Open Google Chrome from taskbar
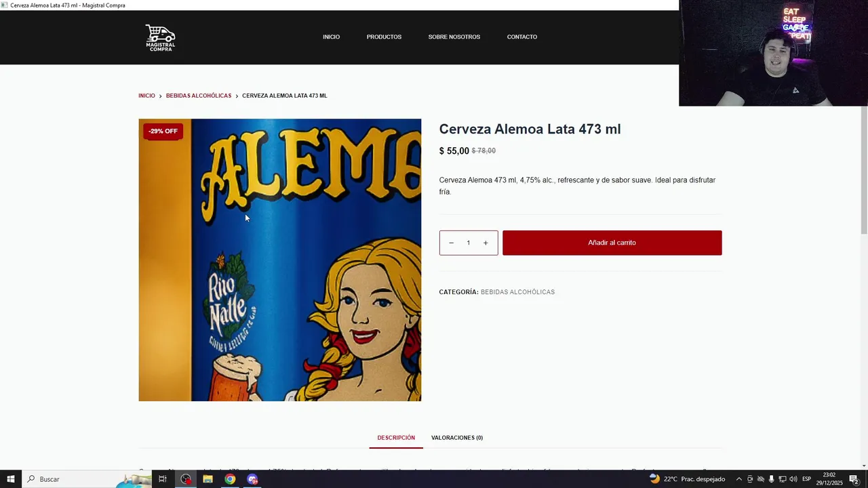The width and height of the screenshot is (868, 488). click(230, 479)
